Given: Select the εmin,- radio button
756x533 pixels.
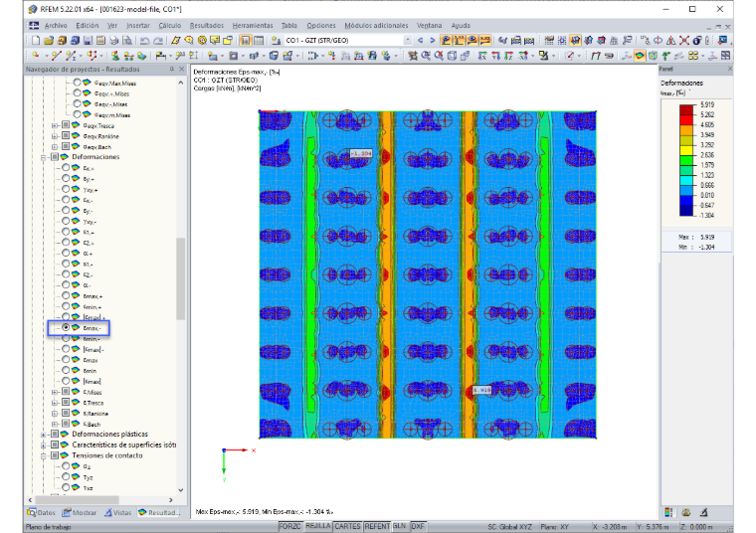Looking at the screenshot, I should (66, 338).
